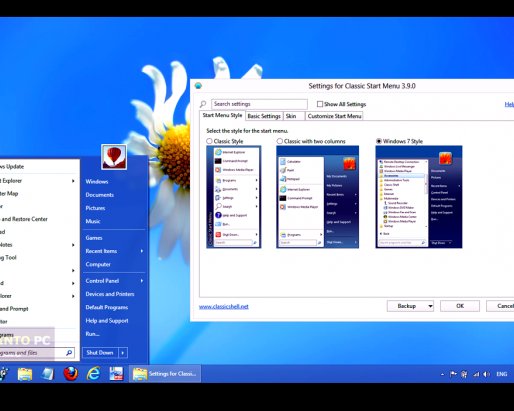Open the Customize Start Menu tab
Screen dimensions: 514x411
pos(334,116)
